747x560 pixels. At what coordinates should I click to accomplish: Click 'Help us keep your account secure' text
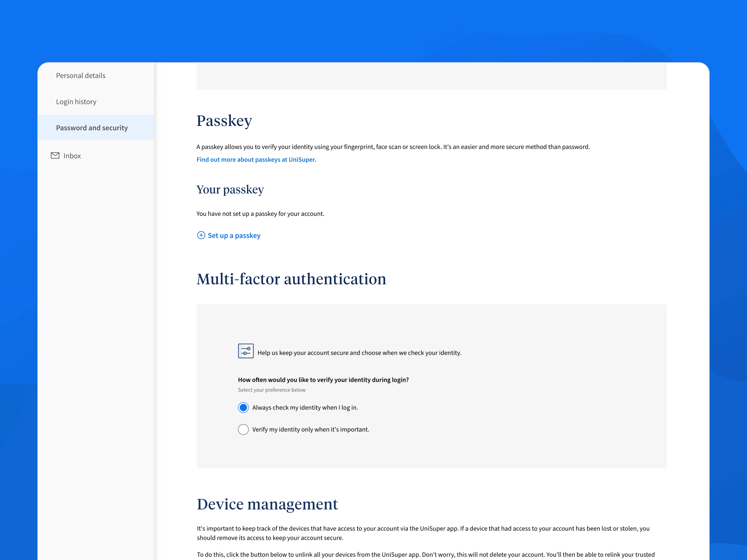click(x=359, y=353)
